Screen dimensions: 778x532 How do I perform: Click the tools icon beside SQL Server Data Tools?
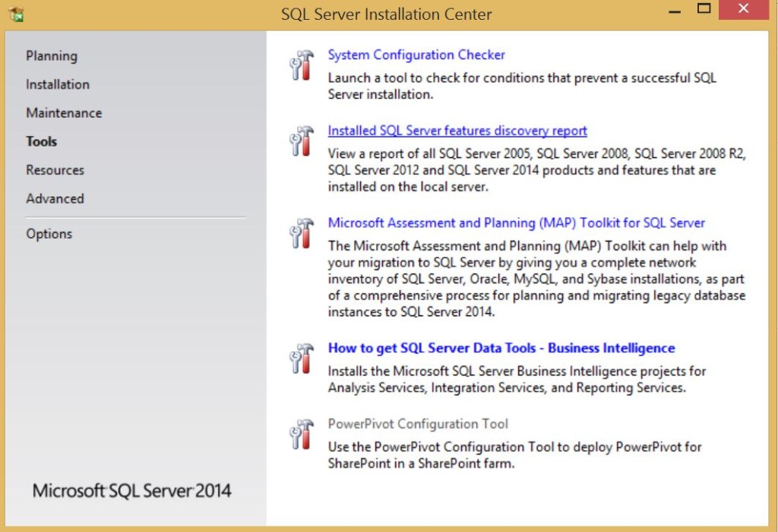tap(301, 358)
